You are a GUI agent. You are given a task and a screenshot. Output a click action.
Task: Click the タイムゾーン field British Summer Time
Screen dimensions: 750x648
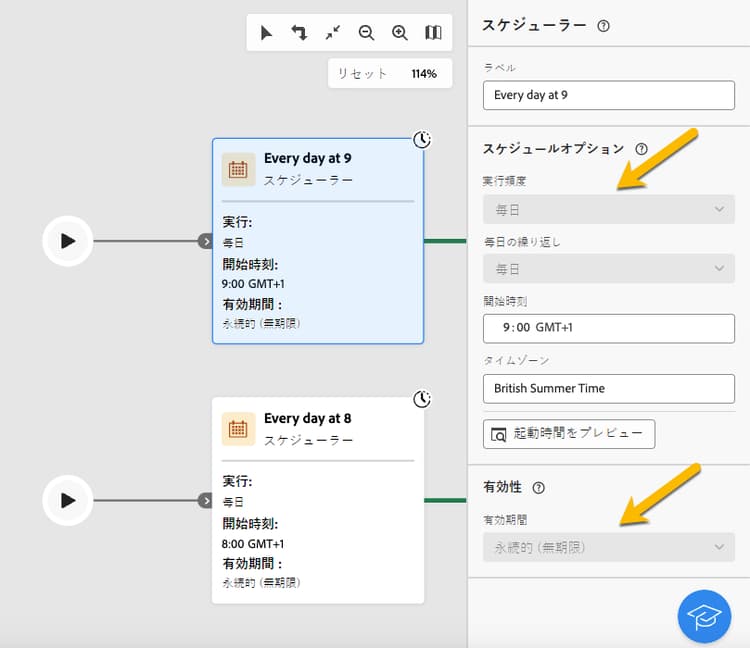608,389
